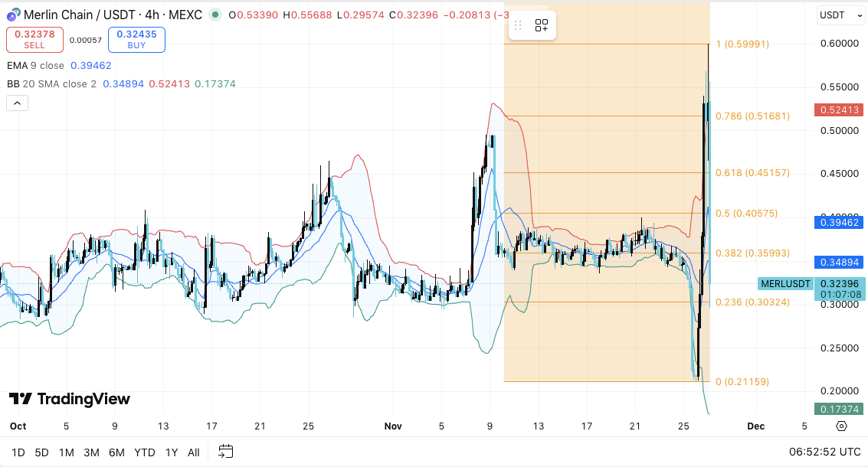Screen dimensions: 868x467
Task: Click the 0.618 Fibonacci level label
Action: point(752,172)
